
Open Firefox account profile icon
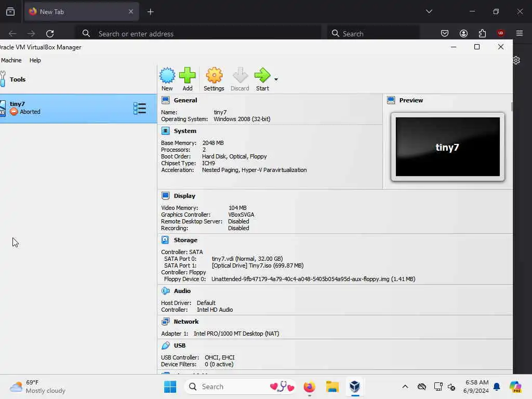[463, 33]
